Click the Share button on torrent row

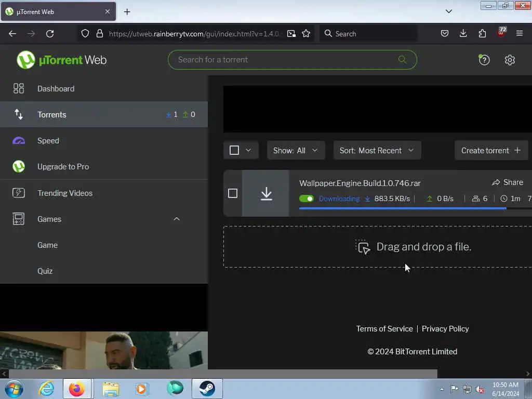(508, 182)
